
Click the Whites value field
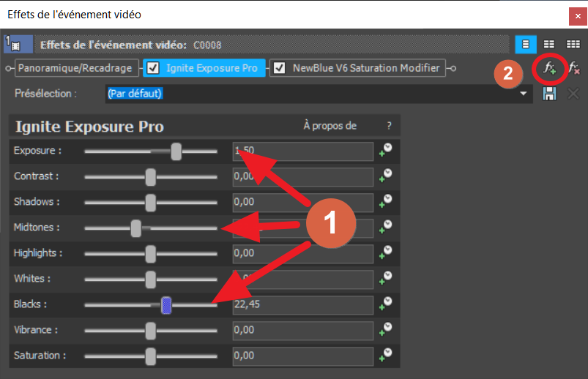click(303, 279)
